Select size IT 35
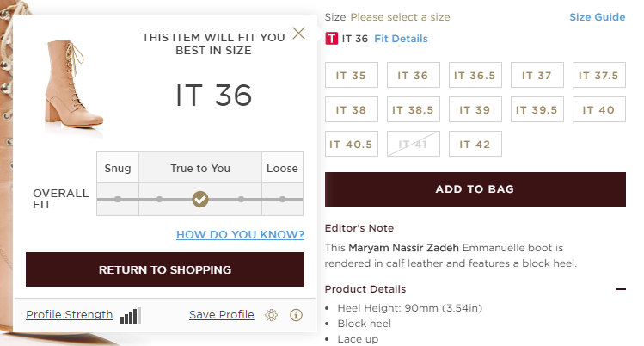This screenshot has height=346, width=644. click(351, 76)
